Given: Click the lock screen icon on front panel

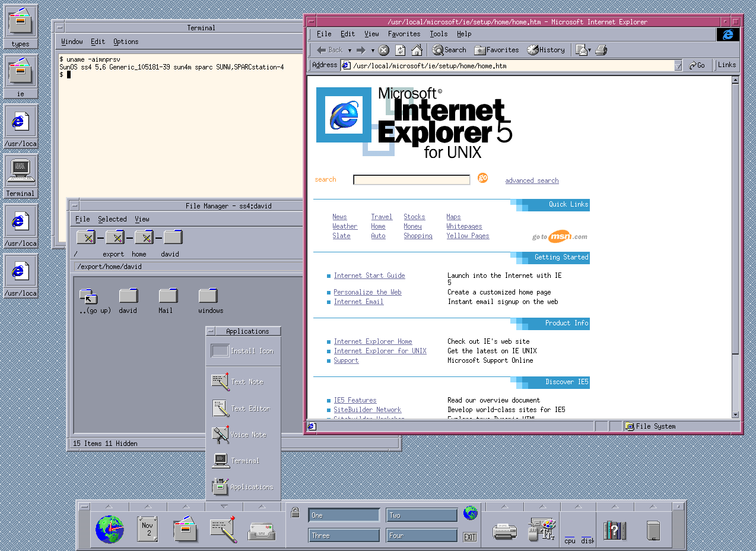Looking at the screenshot, I should click(295, 513).
